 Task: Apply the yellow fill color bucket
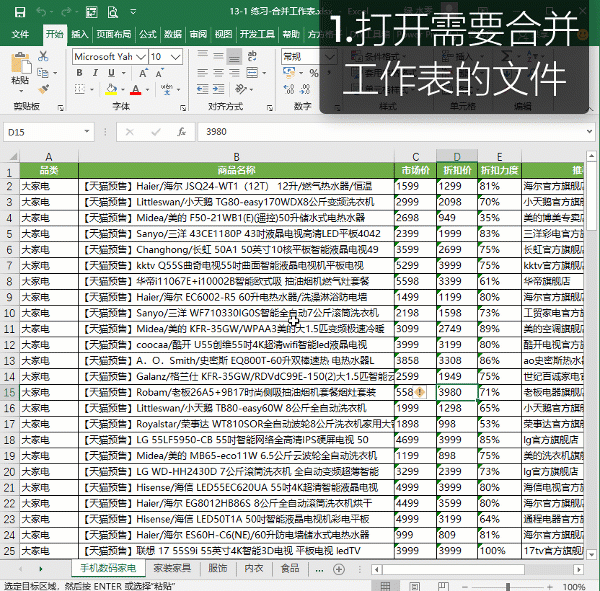[111, 89]
